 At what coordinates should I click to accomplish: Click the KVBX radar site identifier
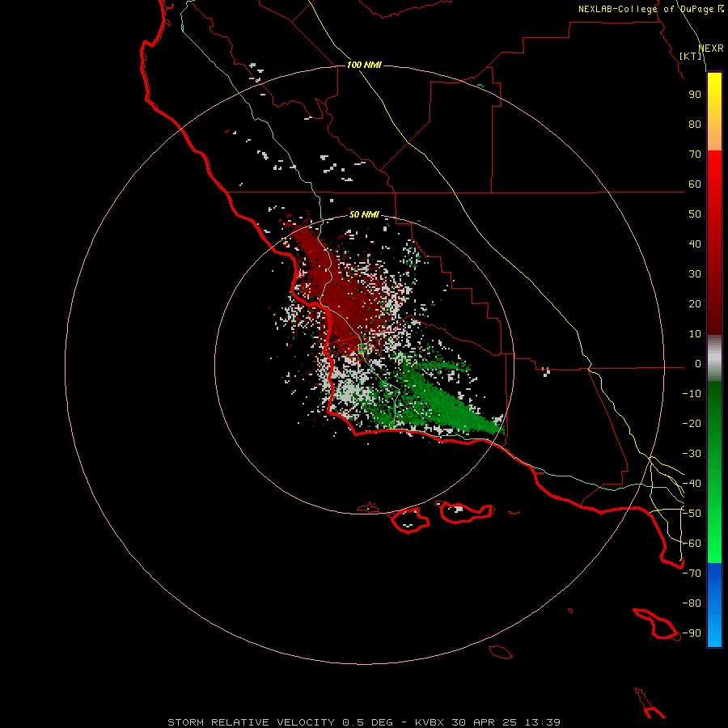pyautogui.click(x=430, y=722)
